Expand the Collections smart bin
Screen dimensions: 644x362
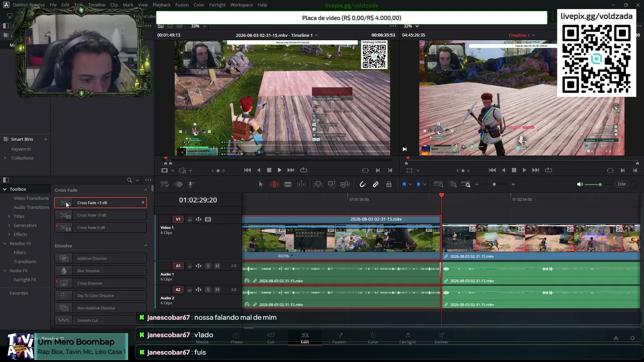coord(5,158)
